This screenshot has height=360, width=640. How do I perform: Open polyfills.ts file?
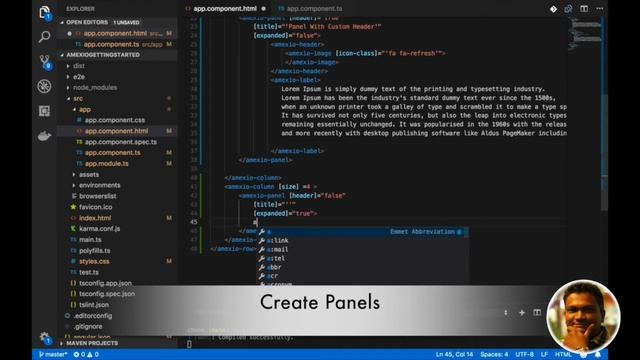[94, 251]
